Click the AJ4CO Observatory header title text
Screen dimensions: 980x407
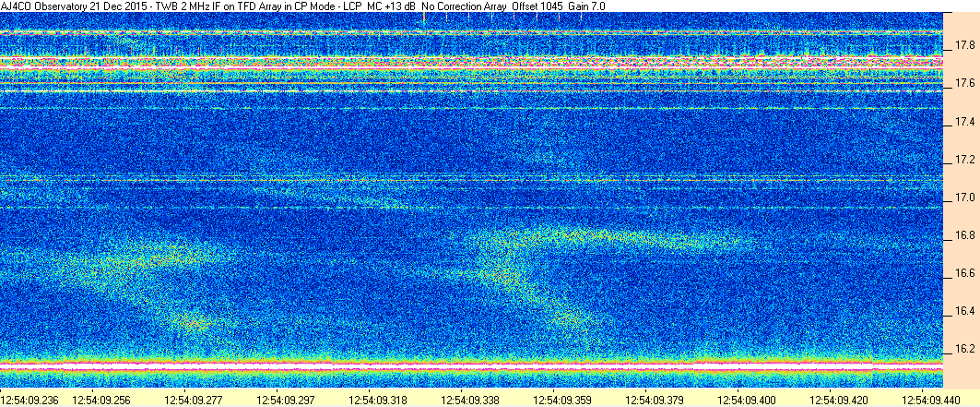(303, 6)
